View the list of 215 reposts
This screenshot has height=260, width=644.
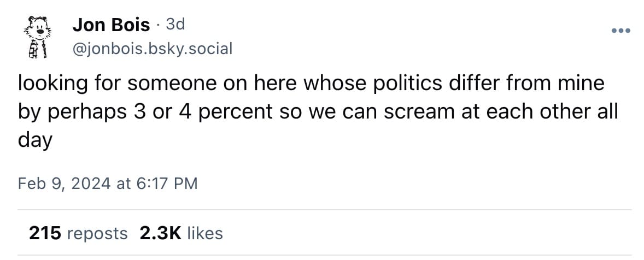pyautogui.click(x=78, y=233)
